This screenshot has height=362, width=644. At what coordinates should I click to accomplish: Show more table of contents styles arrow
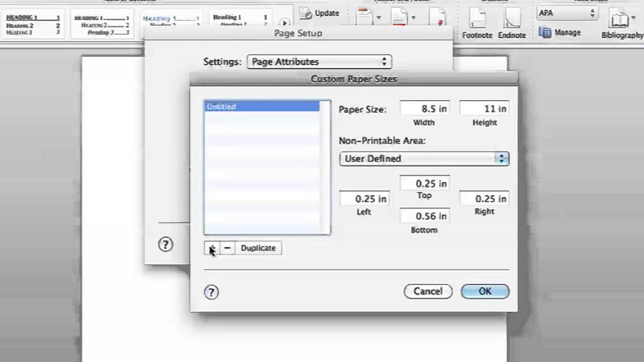285,23
